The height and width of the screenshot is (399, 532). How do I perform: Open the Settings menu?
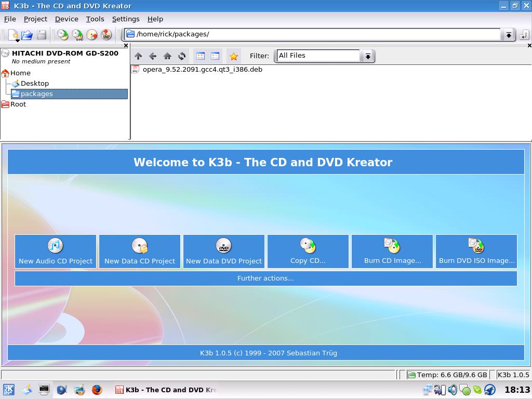coord(126,19)
